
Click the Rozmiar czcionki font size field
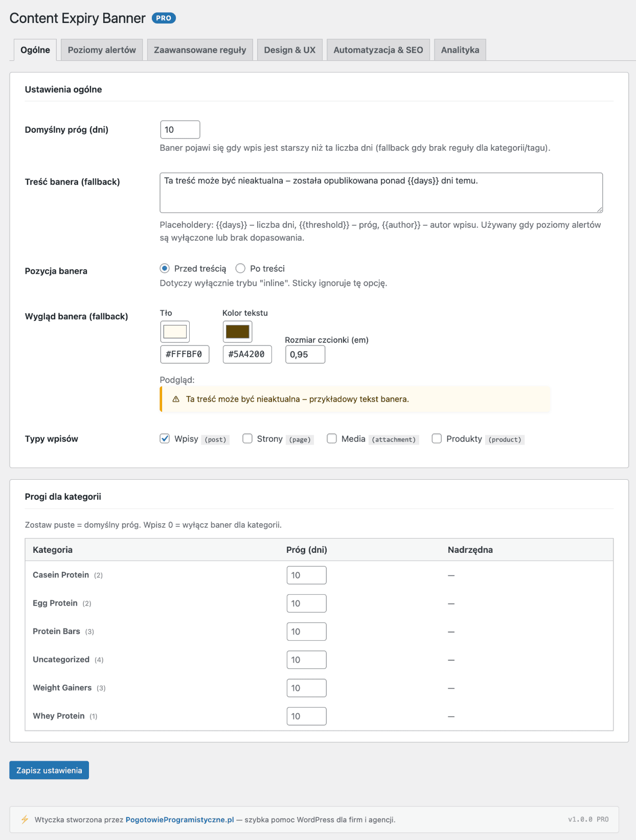click(305, 355)
